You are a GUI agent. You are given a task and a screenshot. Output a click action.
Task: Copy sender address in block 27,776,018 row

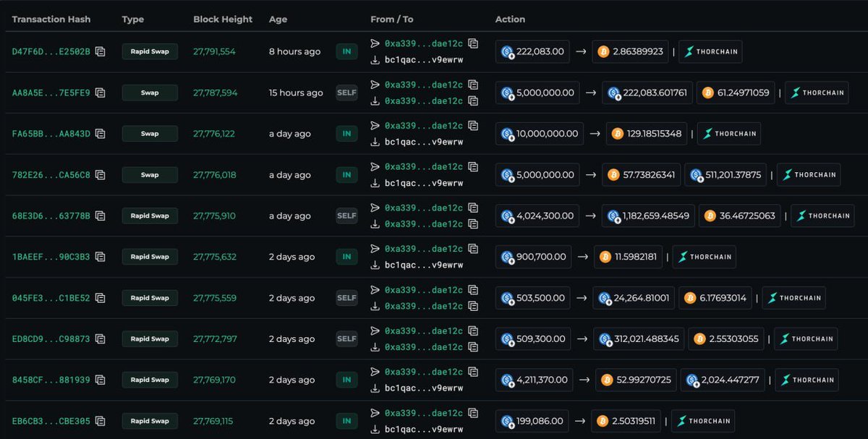[x=473, y=166]
